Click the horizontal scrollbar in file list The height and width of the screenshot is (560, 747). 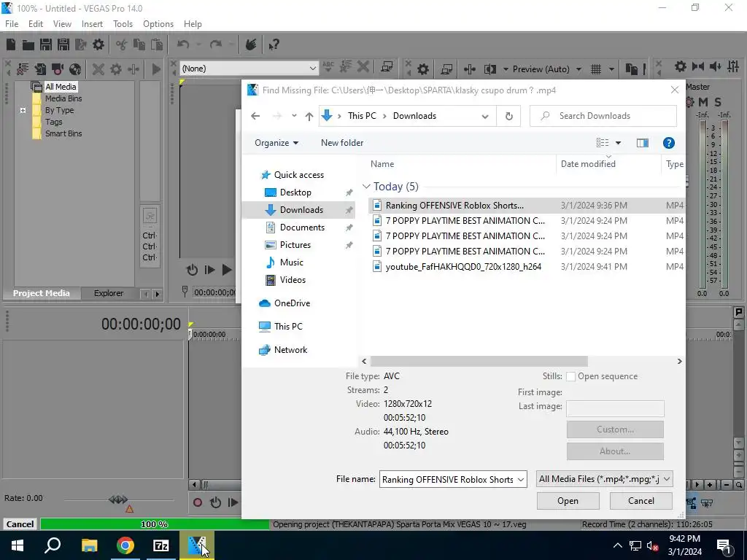point(479,362)
